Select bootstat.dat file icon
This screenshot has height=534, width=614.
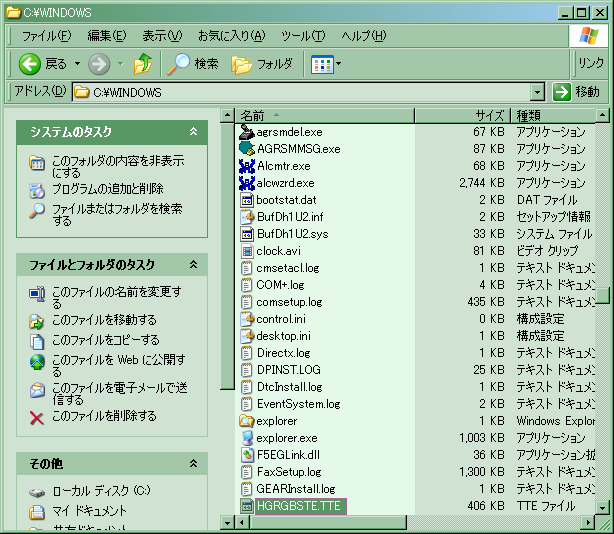tap(247, 200)
